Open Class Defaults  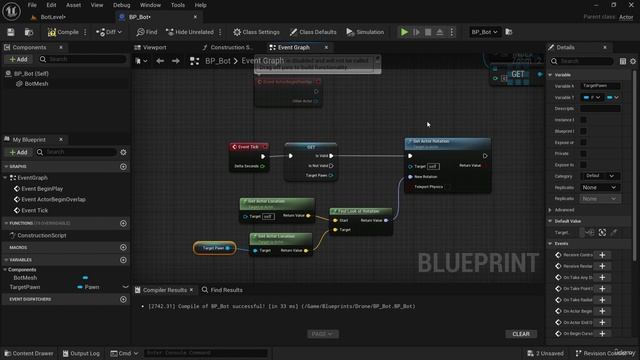[313, 32]
